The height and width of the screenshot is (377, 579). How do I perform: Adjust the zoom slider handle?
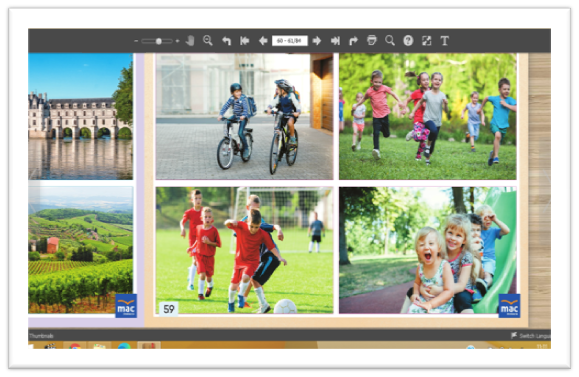click(x=158, y=41)
